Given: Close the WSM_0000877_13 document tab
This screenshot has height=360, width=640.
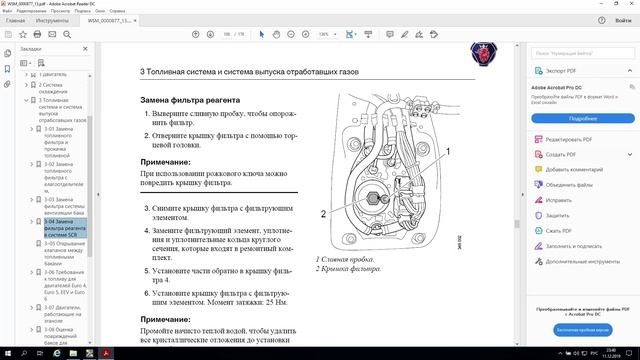Looking at the screenshot, I should click(135, 20).
